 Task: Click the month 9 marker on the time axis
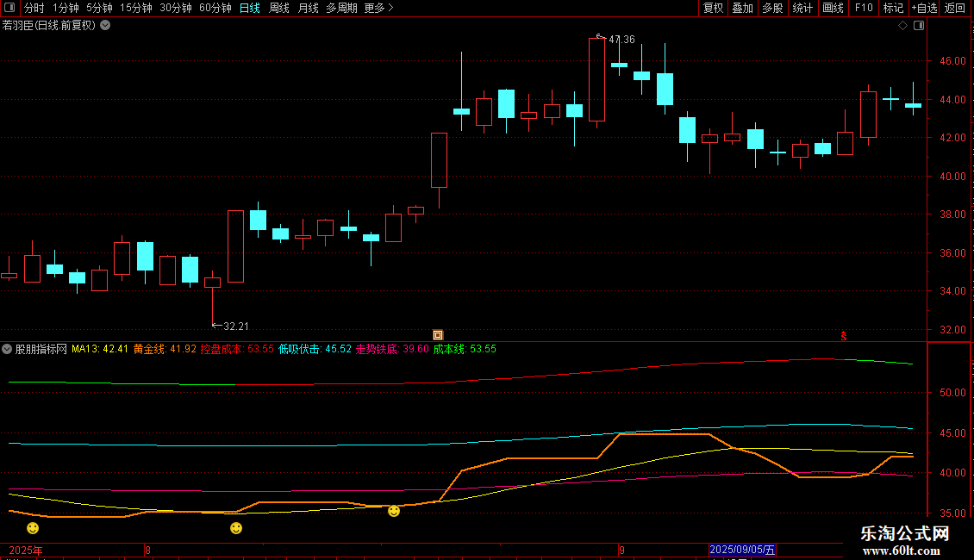click(x=621, y=550)
